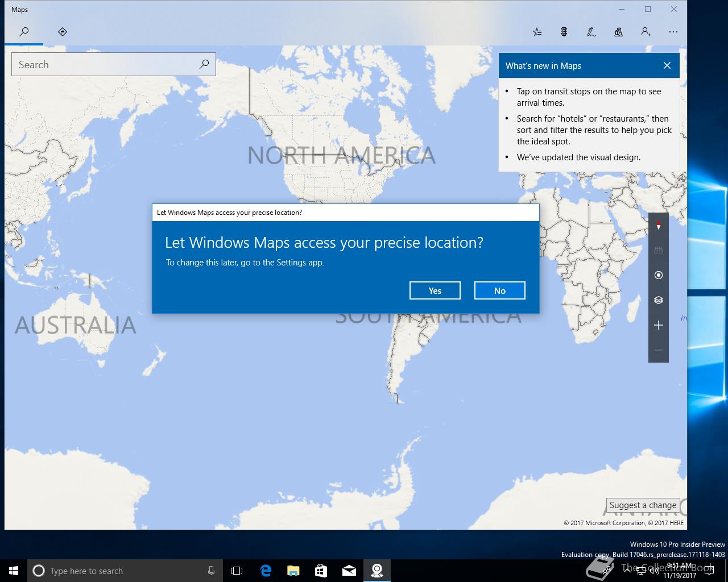Click the Maps app taskbar icon

[x=377, y=571]
